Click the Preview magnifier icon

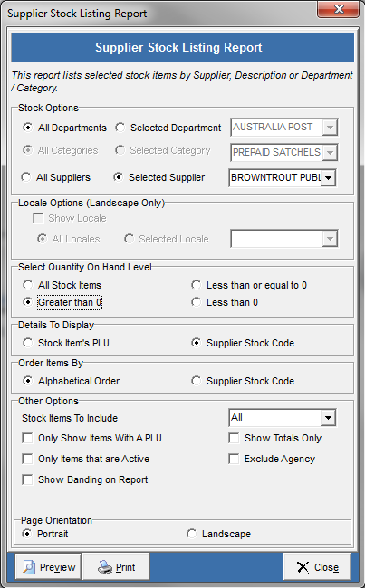click(29, 567)
